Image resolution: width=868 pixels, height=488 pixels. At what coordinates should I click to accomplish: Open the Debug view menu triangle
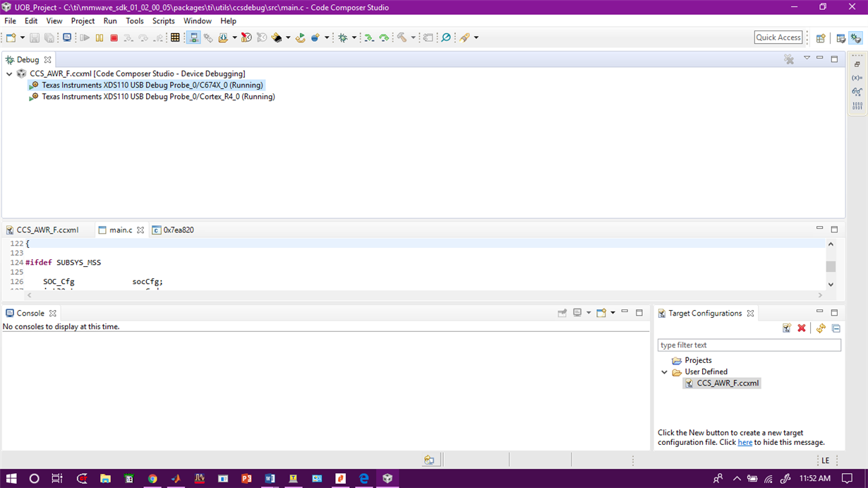tap(807, 59)
